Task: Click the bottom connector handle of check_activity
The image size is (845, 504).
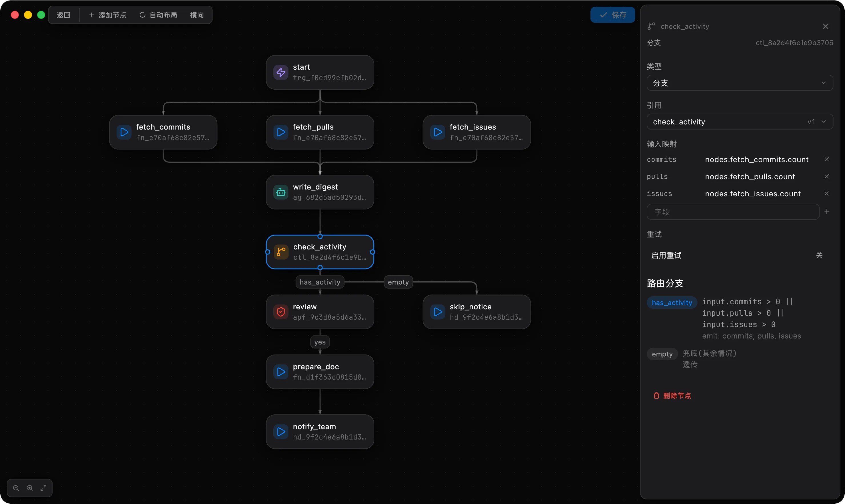Action: coord(320,268)
